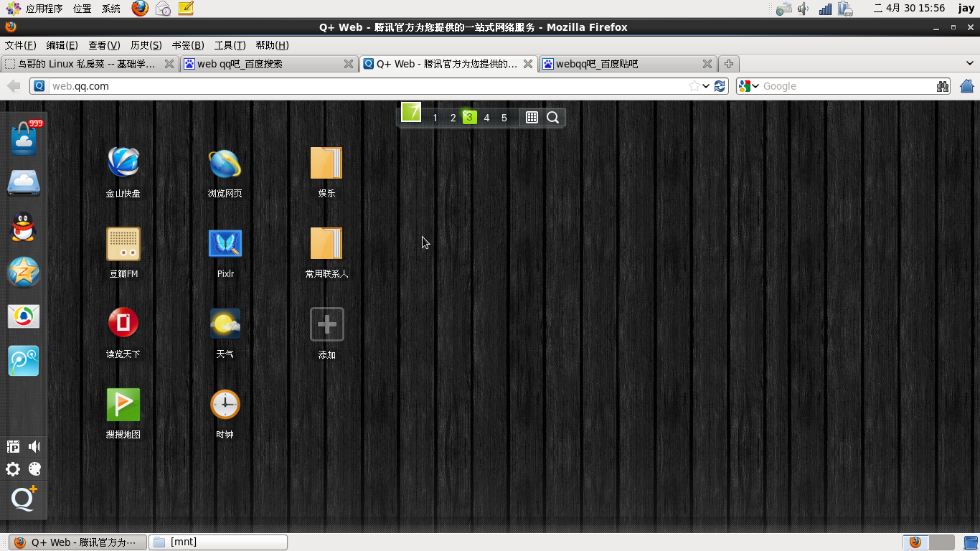Viewport: 980px width, 551px height.
Task: Switch to Q+ desktop 1
Action: (435, 118)
